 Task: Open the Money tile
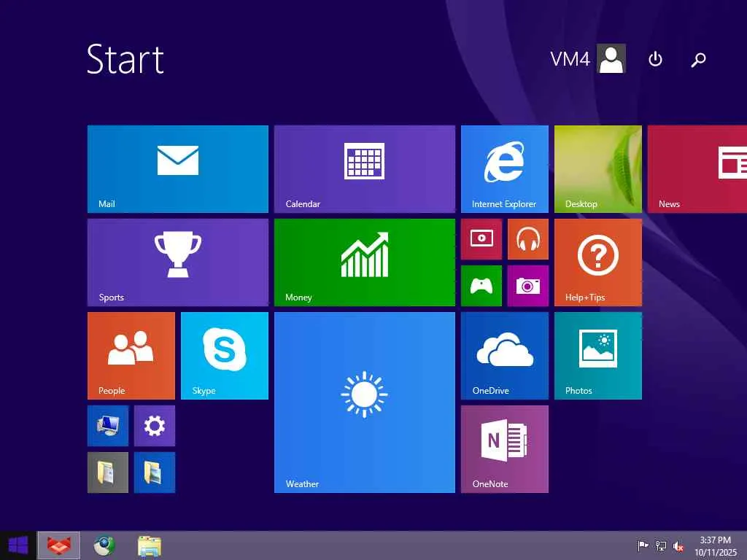pyautogui.click(x=365, y=262)
